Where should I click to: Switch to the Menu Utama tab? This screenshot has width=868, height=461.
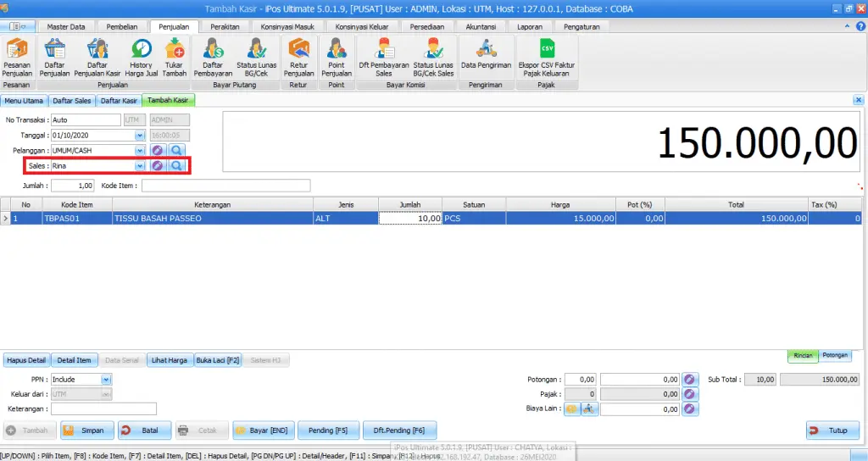[x=24, y=101]
